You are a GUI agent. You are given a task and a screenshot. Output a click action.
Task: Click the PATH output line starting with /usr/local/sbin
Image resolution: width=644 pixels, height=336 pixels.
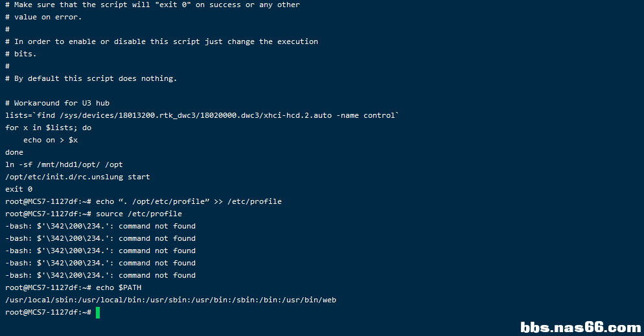click(x=170, y=300)
